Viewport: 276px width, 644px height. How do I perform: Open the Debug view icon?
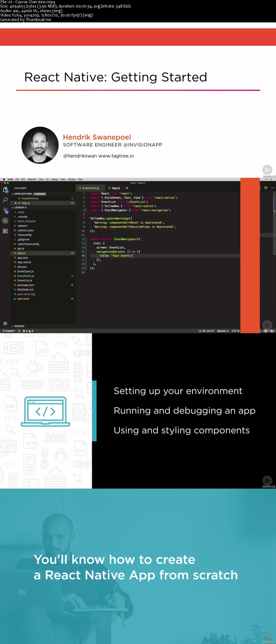click(x=5, y=221)
